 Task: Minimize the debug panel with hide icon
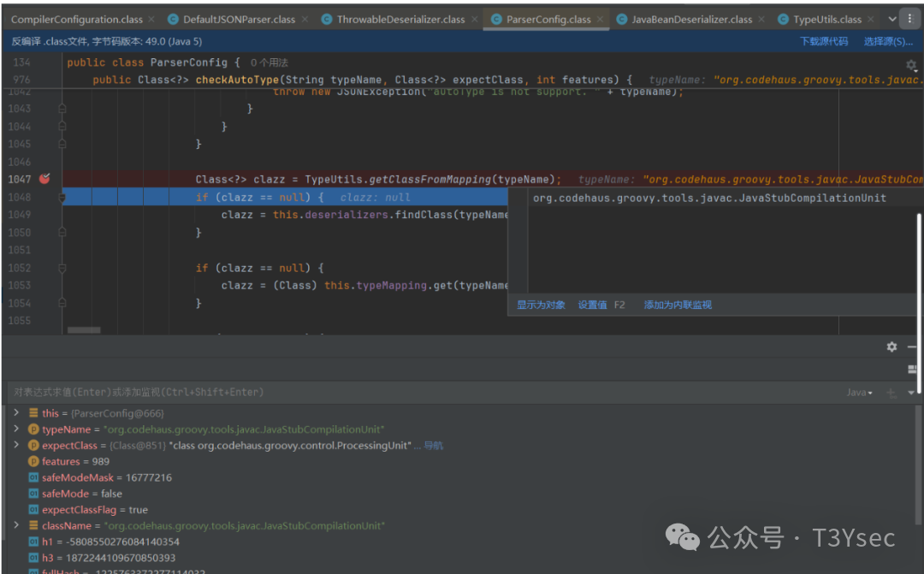[x=912, y=346]
